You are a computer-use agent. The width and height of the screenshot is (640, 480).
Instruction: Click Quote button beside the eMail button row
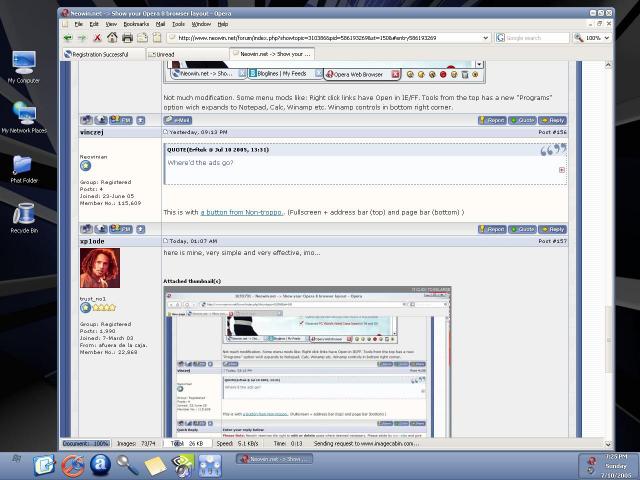pos(522,120)
